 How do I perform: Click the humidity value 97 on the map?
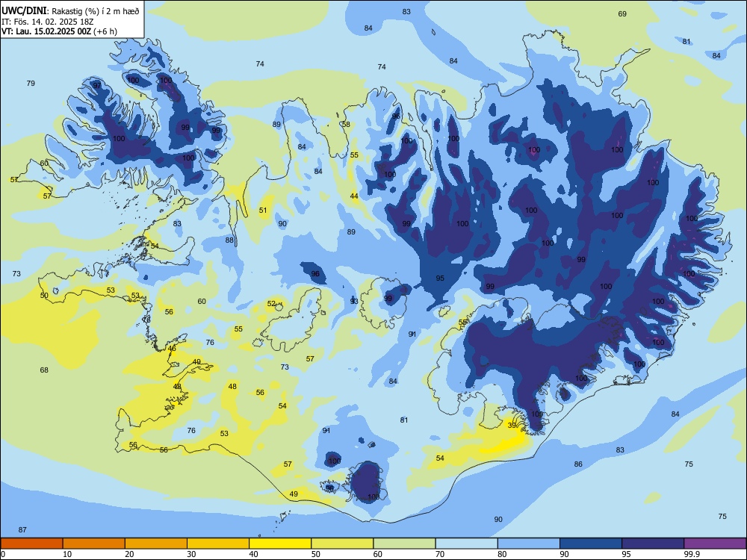coord(97,86)
